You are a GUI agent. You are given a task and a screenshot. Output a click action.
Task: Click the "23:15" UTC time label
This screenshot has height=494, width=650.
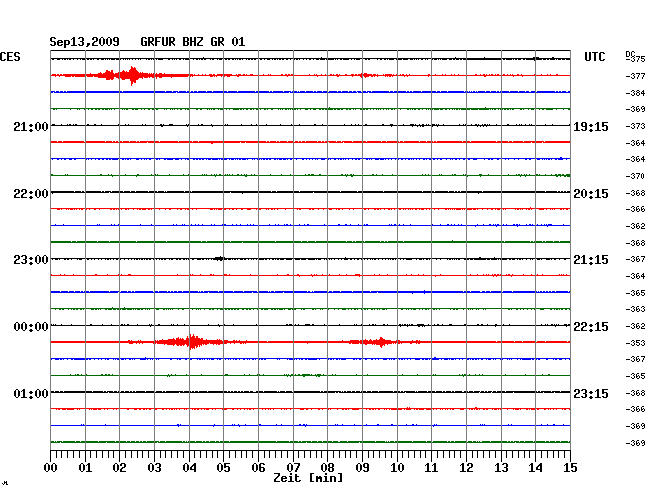pyautogui.click(x=591, y=393)
